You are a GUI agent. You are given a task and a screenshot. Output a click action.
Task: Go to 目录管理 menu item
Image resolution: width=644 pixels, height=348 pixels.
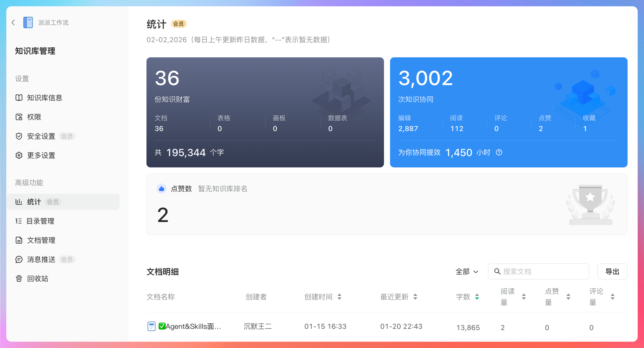[x=40, y=221]
